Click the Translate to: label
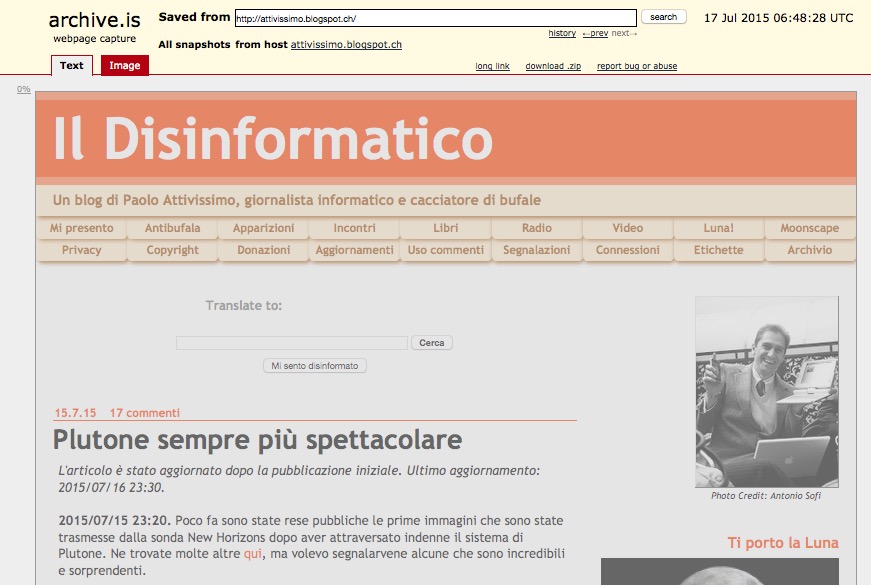This screenshot has height=585, width=871. [x=243, y=306]
